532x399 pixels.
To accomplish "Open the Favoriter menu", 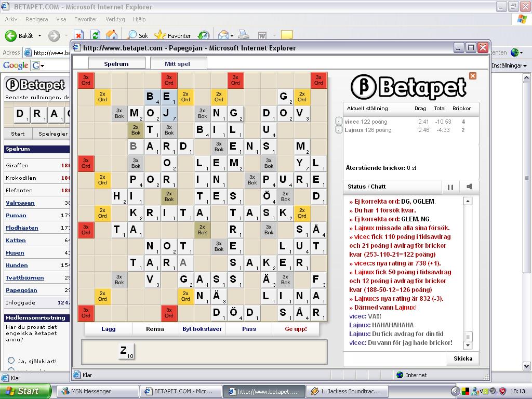I will (86, 19).
